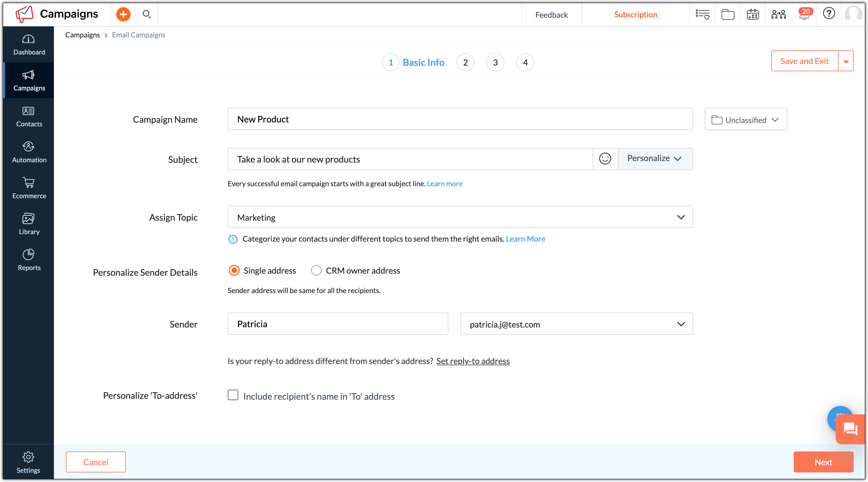Open the Library section icon
Image resolution: width=868 pixels, height=482 pixels.
[29, 224]
